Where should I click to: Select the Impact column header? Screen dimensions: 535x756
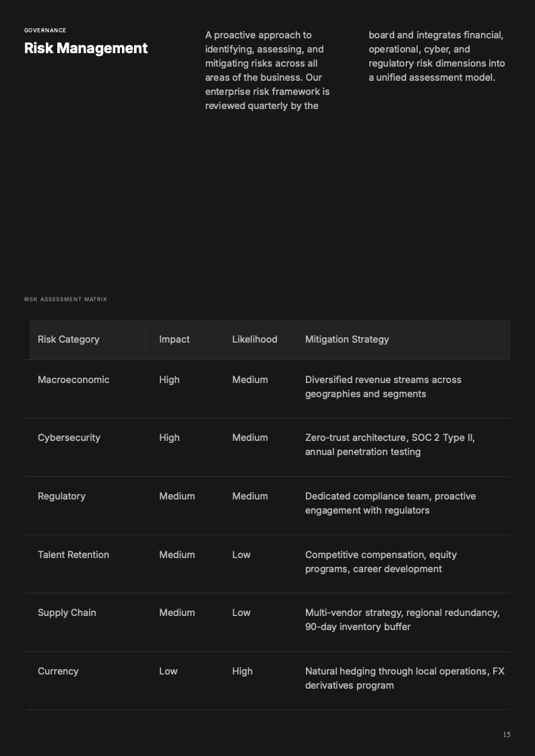(175, 339)
